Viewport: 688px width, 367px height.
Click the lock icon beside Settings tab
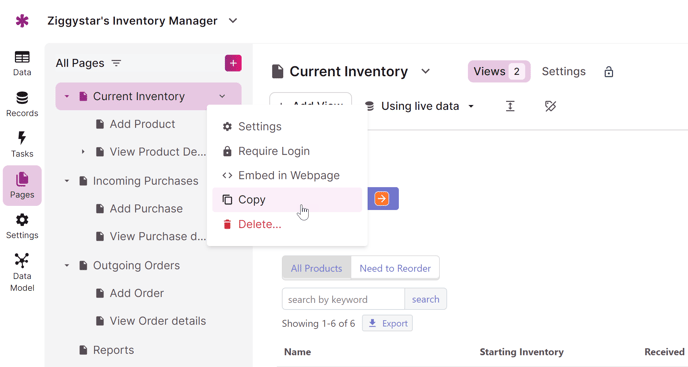pyautogui.click(x=609, y=72)
